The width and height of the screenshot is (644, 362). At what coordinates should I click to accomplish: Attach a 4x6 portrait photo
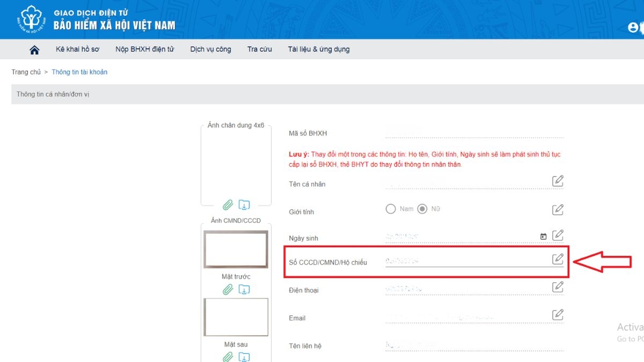228,205
